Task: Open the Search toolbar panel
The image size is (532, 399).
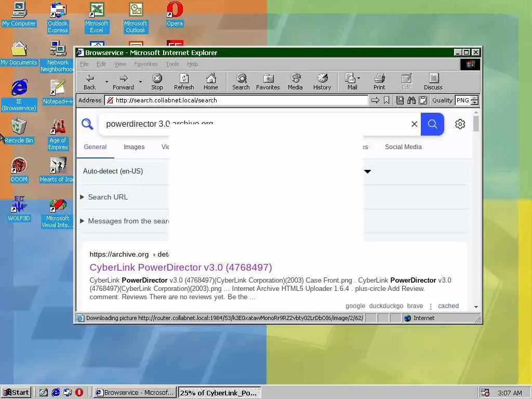Action: [x=241, y=82]
